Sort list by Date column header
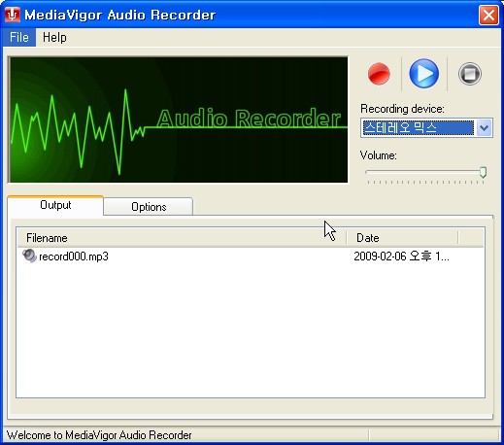The height and width of the screenshot is (445, 504). pyautogui.click(x=402, y=238)
